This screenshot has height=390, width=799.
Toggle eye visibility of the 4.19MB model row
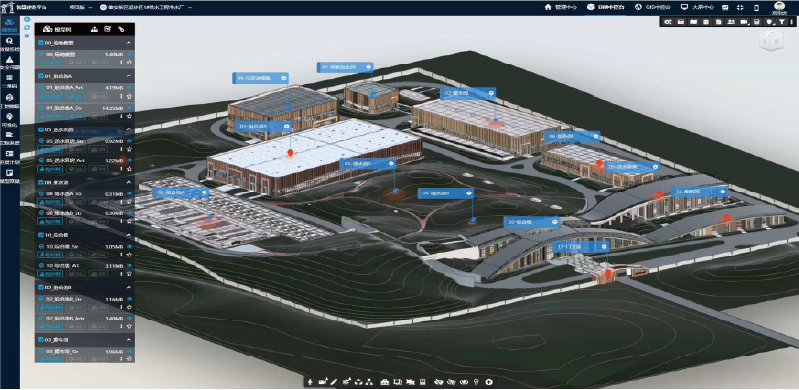coord(129,87)
